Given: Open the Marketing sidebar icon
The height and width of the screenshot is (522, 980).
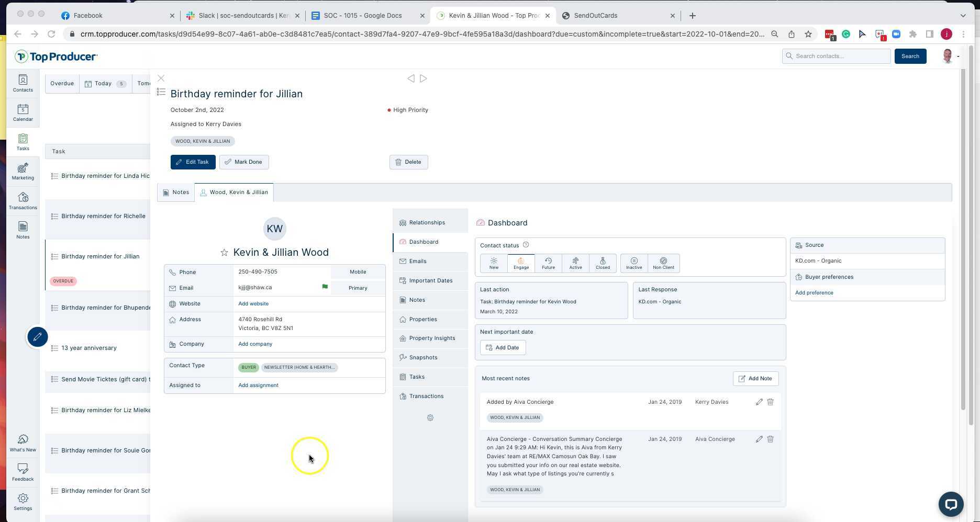Looking at the screenshot, I should [23, 171].
